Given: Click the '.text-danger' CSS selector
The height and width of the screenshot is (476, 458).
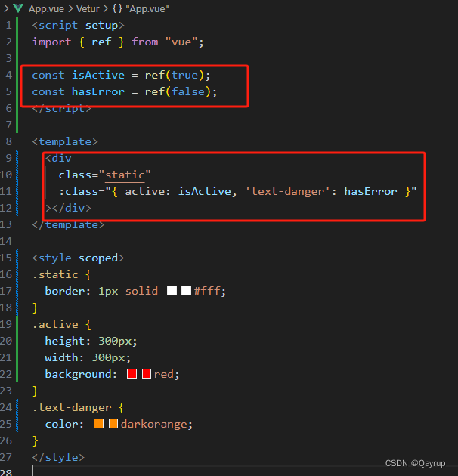Looking at the screenshot, I should click(72, 407).
